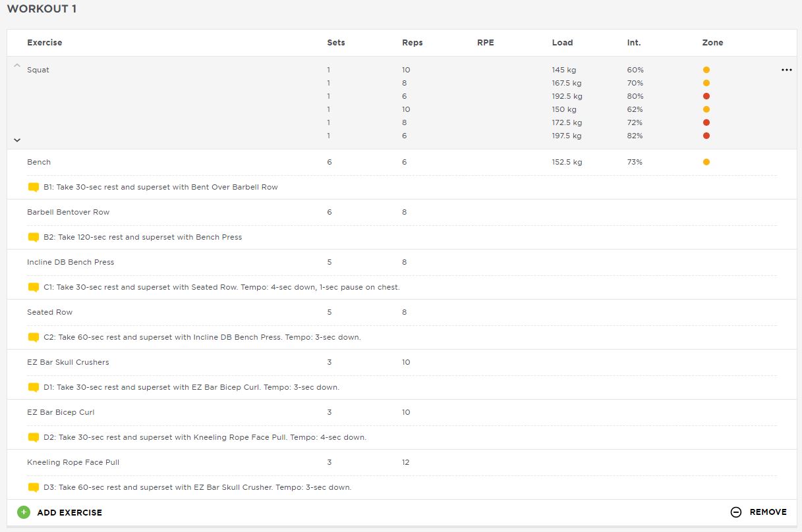This screenshot has width=802, height=532.
Task: Click the Incline DB Bench Press sets value
Action: pyautogui.click(x=329, y=262)
